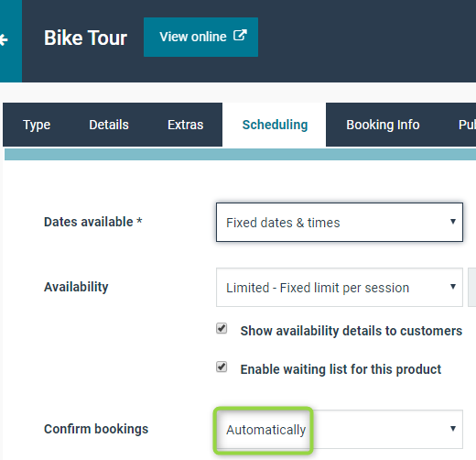Uncheck Enable waiting list for this product

tap(222, 367)
